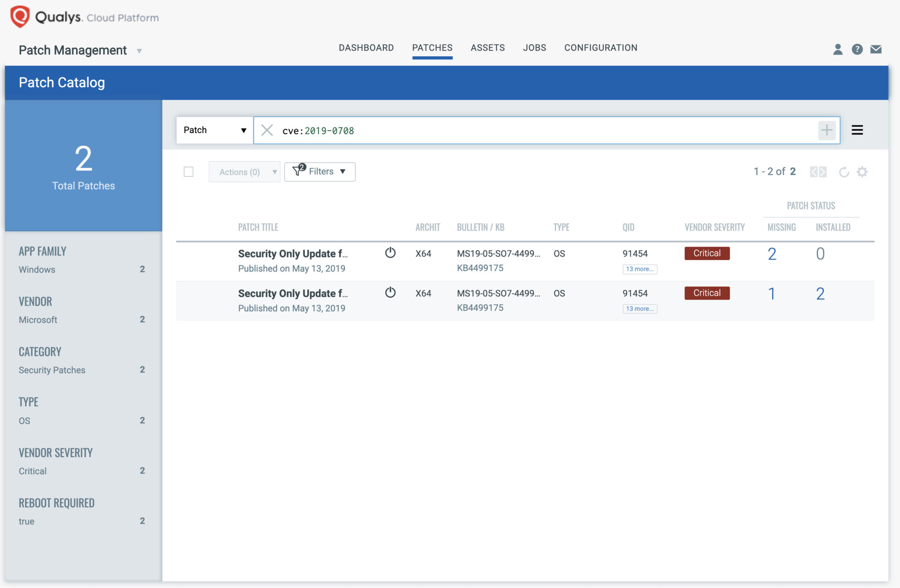Expand the Actions (0) dropdown
The image size is (900, 588).
(x=244, y=171)
